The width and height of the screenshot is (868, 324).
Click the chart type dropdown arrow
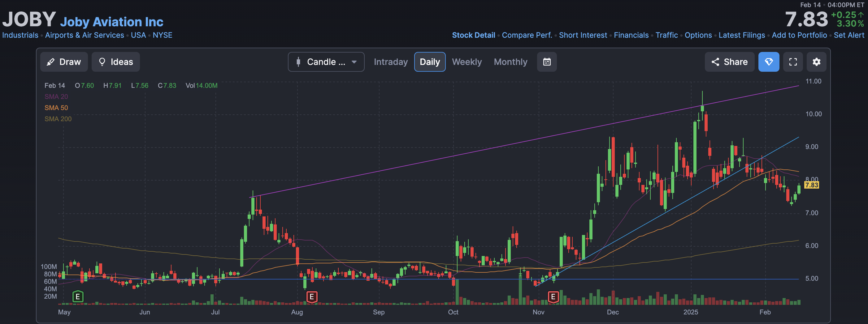pyautogui.click(x=354, y=62)
